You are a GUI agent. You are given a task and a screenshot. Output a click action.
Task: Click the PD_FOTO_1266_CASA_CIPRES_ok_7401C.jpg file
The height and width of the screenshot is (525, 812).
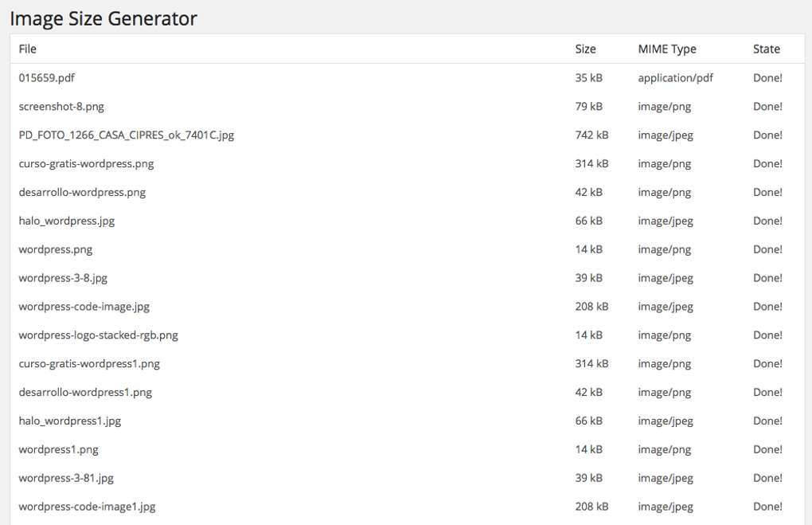(127, 135)
